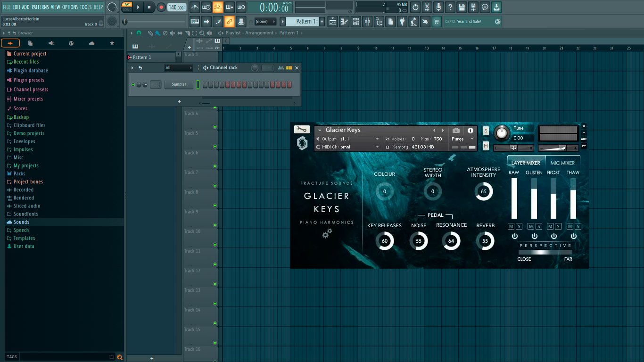The image size is (644, 362).
Task: Select the playlist pencil draw tool
Action: (150, 33)
